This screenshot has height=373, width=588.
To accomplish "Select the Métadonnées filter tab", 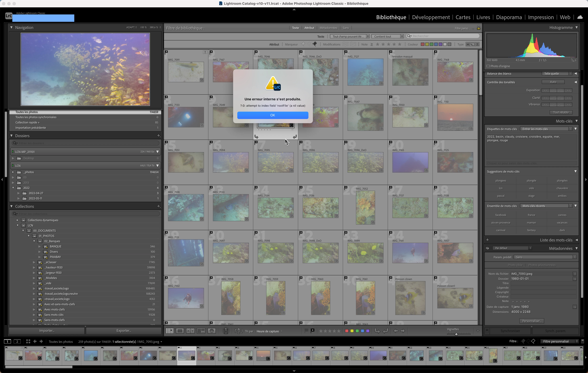I will (x=328, y=28).
